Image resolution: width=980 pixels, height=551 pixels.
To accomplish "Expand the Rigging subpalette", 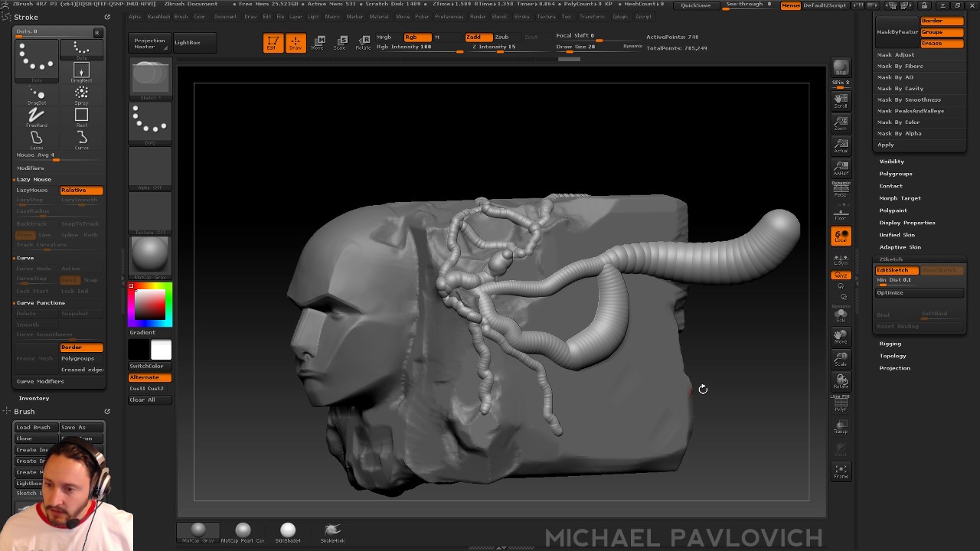I will [890, 344].
